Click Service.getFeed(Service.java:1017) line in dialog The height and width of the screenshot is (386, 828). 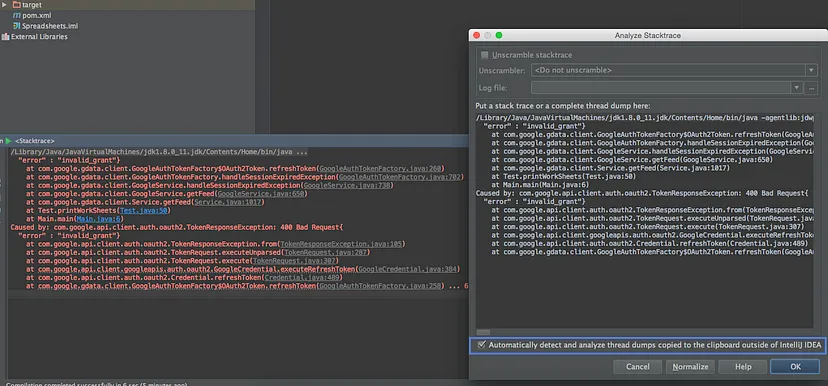coord(610,168)
